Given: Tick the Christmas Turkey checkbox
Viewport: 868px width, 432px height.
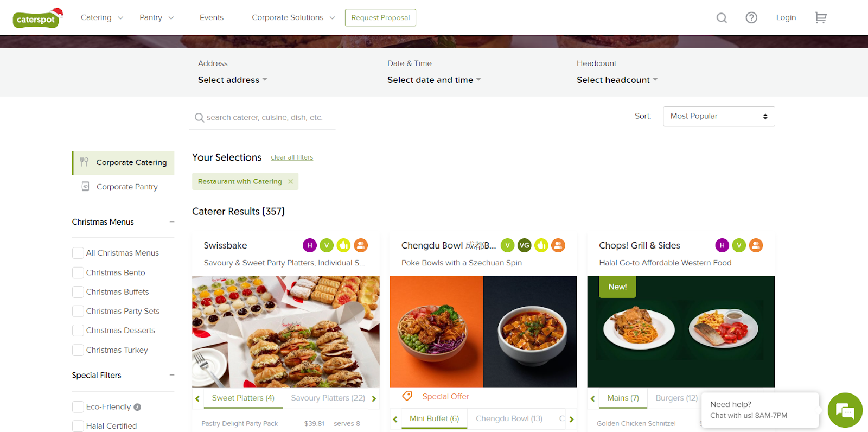Looking at the screenshot, I should click(x=78, y=350).
